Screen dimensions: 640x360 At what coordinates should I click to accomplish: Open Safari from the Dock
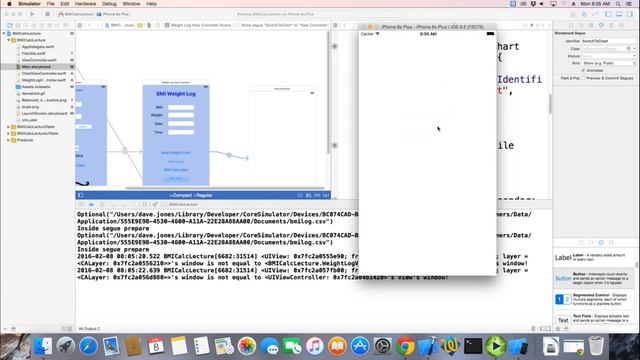point(88,346)
